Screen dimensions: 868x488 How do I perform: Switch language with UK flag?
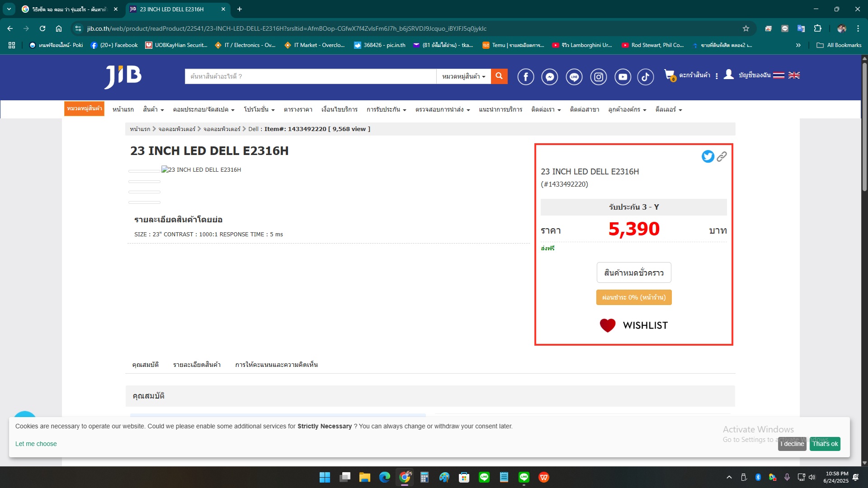[x=794, y=75]
